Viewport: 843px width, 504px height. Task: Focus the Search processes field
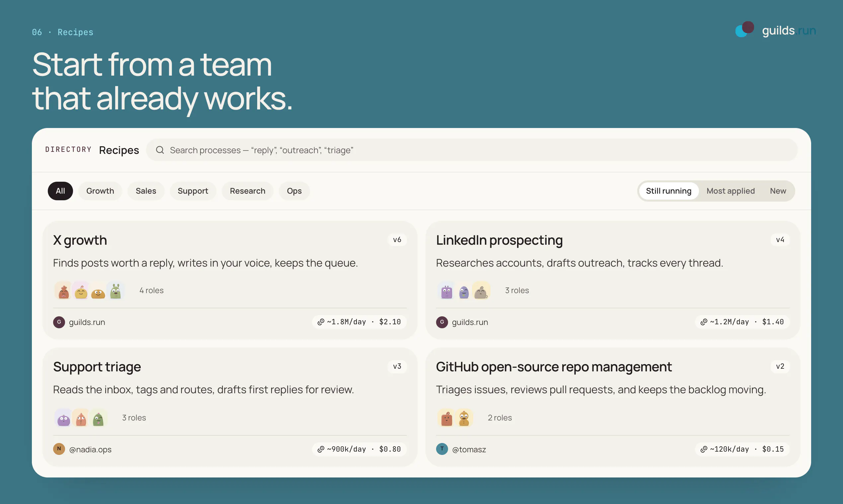472,150
